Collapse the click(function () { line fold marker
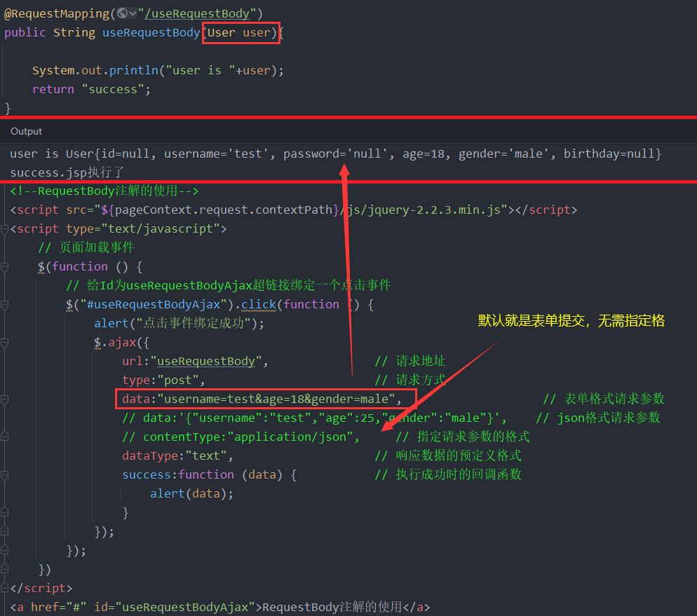Screen dimensions: 697x616 point(4,305)
